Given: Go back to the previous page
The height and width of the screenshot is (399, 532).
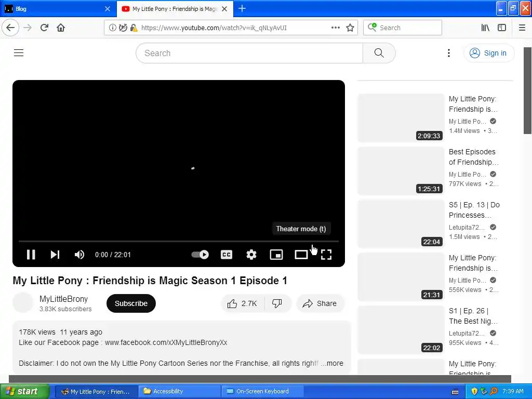Looking at the screenshot, I should [10, 28].
